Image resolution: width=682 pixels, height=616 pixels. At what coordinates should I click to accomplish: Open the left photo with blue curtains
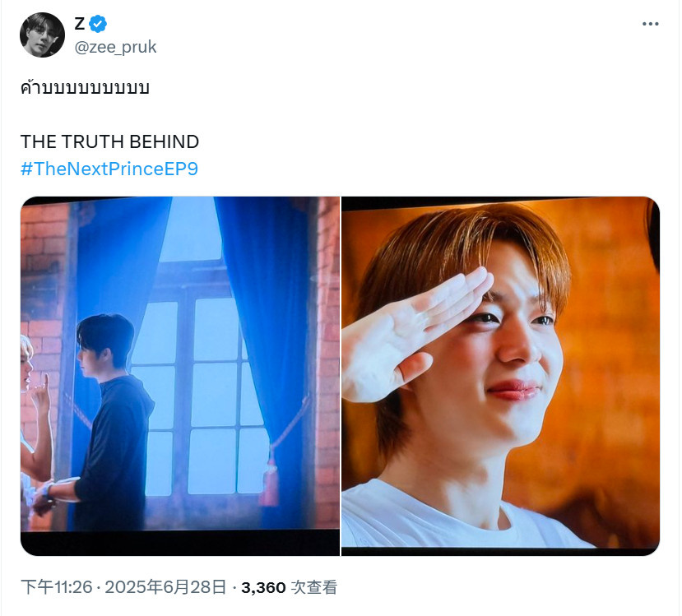tap(180, 376)
